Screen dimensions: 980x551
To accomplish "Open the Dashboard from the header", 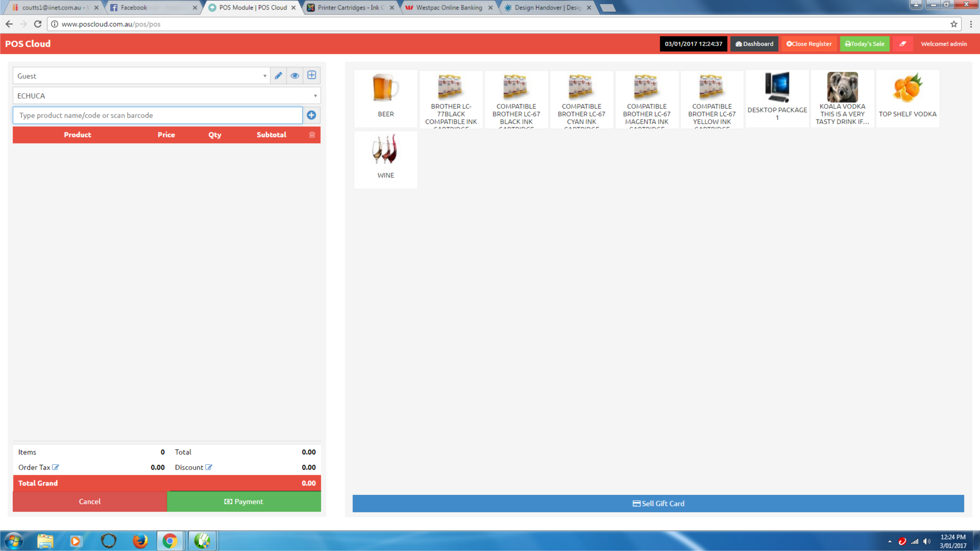I will click(754, 44).
